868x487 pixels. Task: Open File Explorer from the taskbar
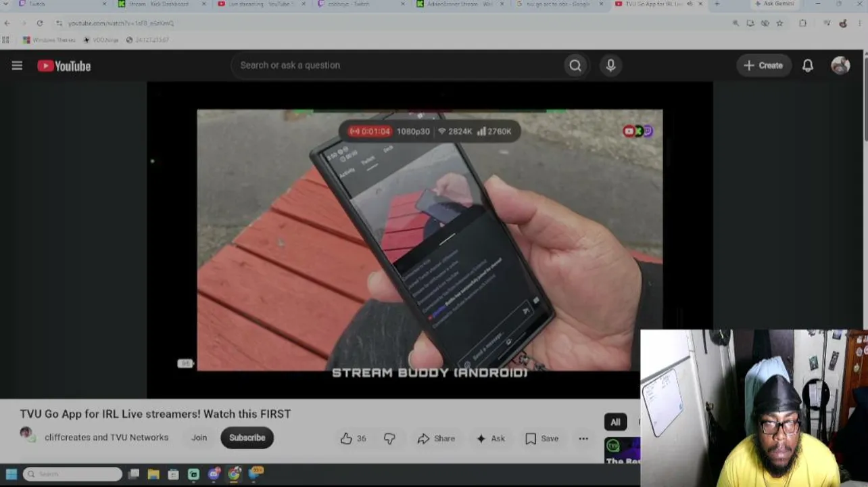(153, 474)
